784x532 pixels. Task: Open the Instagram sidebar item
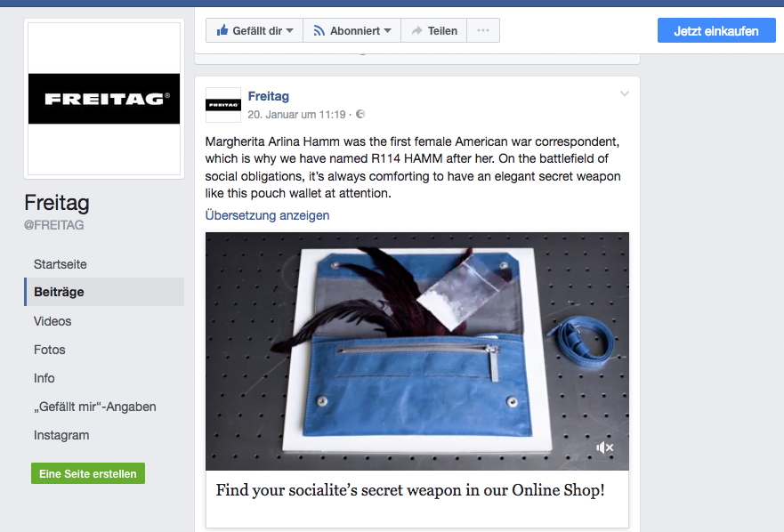click(61, 435)
